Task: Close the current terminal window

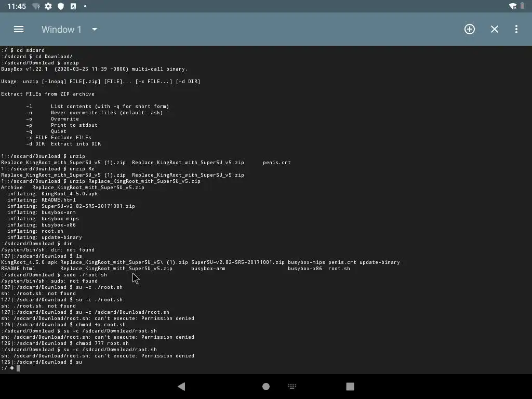Action: point(495,29)
